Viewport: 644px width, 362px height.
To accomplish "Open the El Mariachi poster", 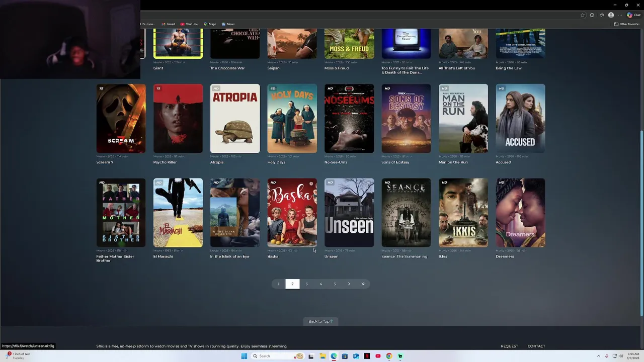I will point(178,213).
